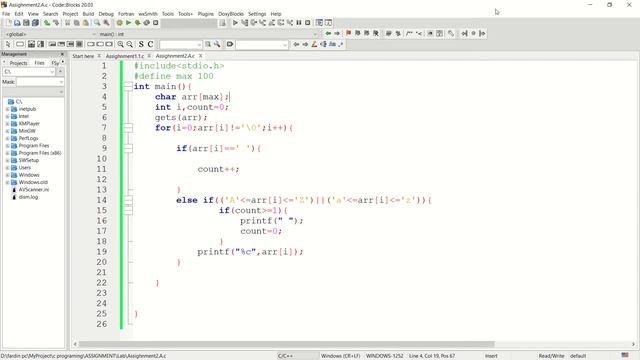Viewport: 640px width, 360px height.
Task: Click the Zoom in magnifier icon
Action: click(x=121, y=44)
